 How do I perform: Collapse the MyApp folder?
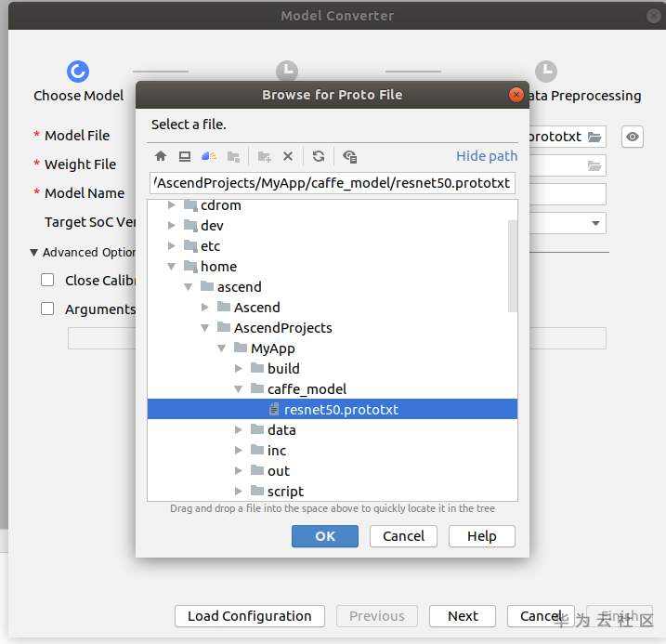coord(221,348)
